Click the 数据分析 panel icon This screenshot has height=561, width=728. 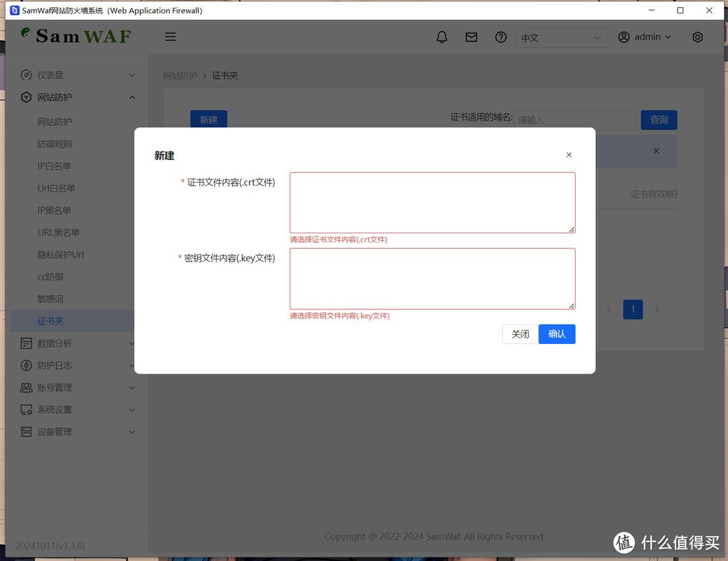(x=25, y=343)
